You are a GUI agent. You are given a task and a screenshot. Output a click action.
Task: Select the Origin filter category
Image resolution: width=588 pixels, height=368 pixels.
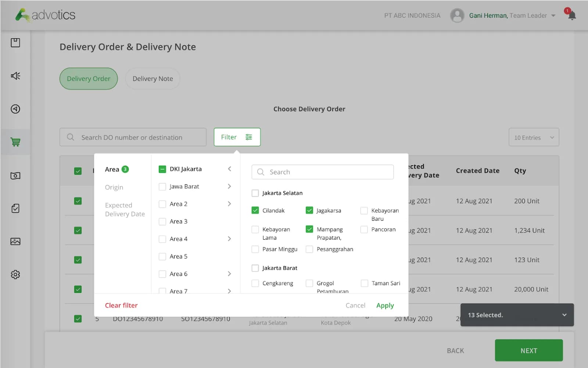(114, 187)
